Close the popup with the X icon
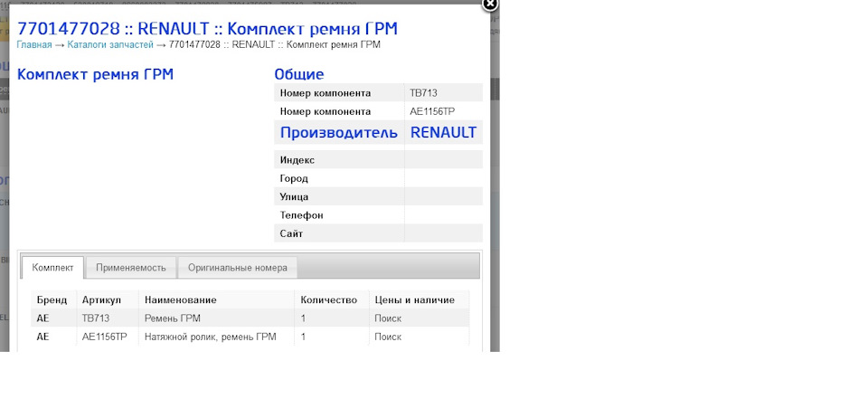 pyautogui.click(x=490, y=5)
